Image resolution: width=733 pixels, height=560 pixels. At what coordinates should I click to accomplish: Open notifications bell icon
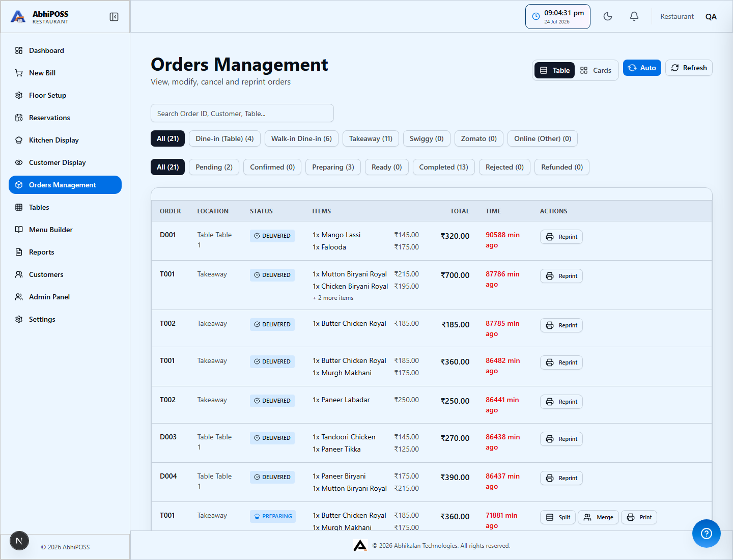pos(634,16)
